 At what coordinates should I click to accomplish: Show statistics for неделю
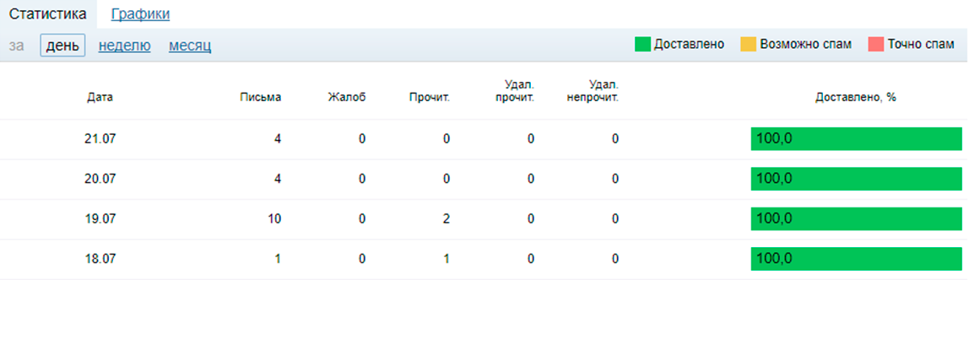tap(124, 46)
